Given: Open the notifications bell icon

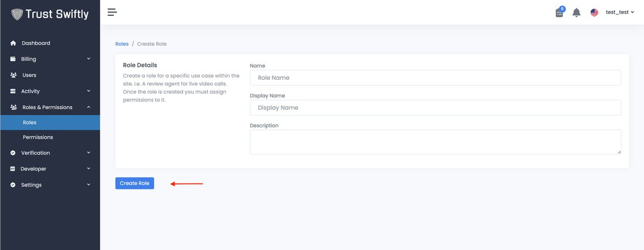Looking at the screenshot, I should (576, 12).
